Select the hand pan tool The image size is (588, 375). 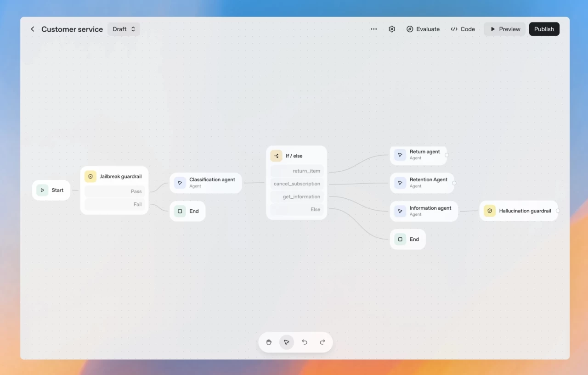click(269, 342)
